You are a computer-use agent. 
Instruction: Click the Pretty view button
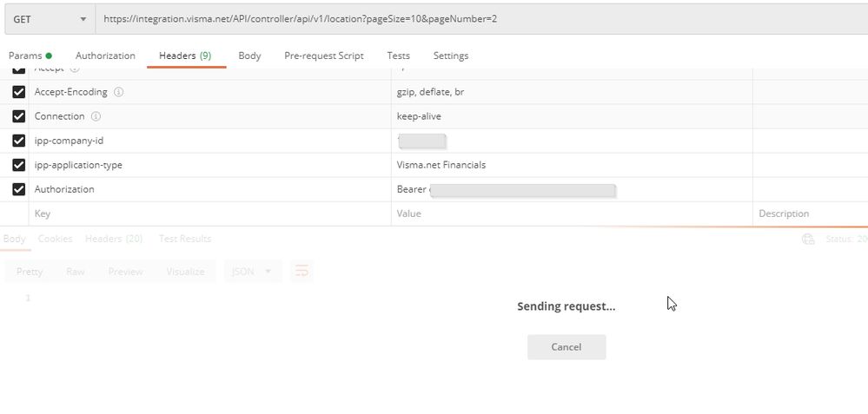pos(30,272)
